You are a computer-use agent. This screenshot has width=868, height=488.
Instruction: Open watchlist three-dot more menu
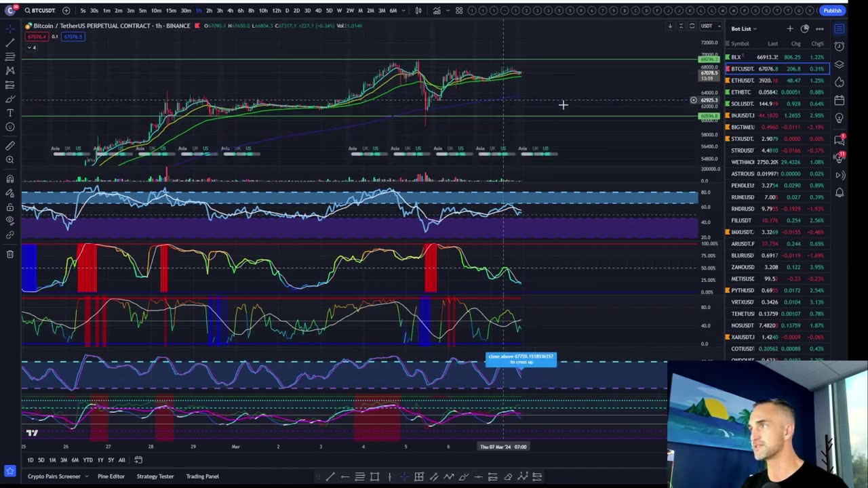(820, 28)
